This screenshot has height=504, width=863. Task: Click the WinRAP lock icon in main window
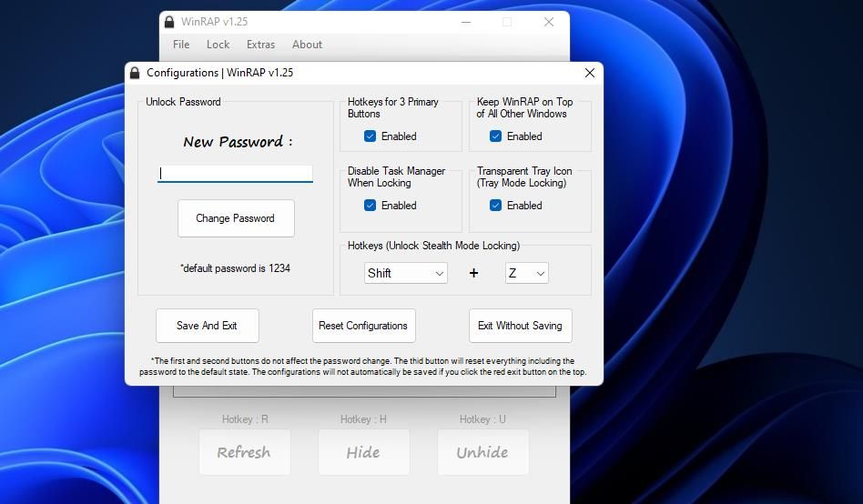pos(169,22)
